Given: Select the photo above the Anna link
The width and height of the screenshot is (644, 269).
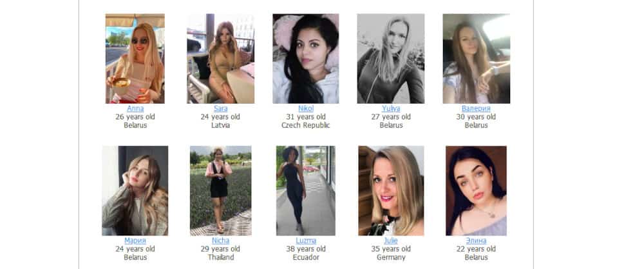Looking at the screenshot, I should tap(135, 59).
